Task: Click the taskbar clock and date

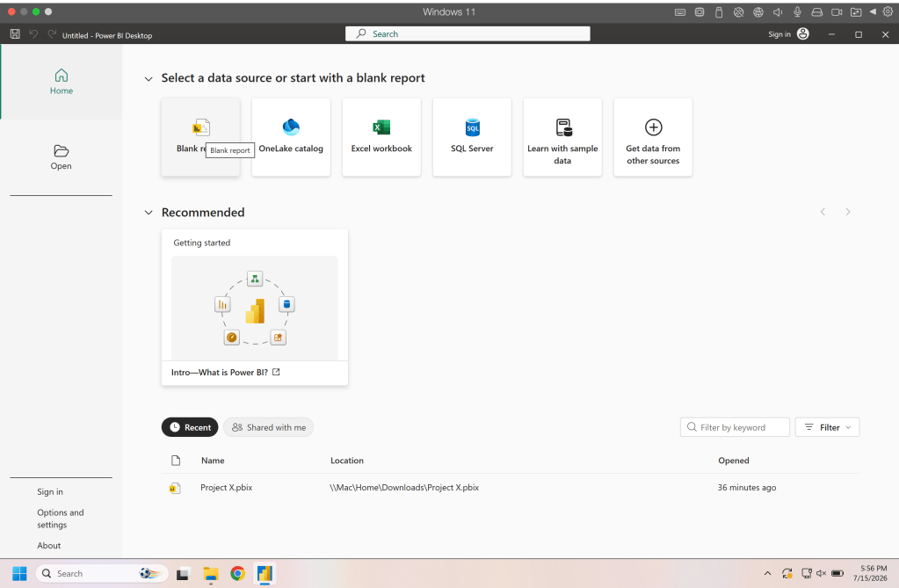Action: (x=870, y=574)
